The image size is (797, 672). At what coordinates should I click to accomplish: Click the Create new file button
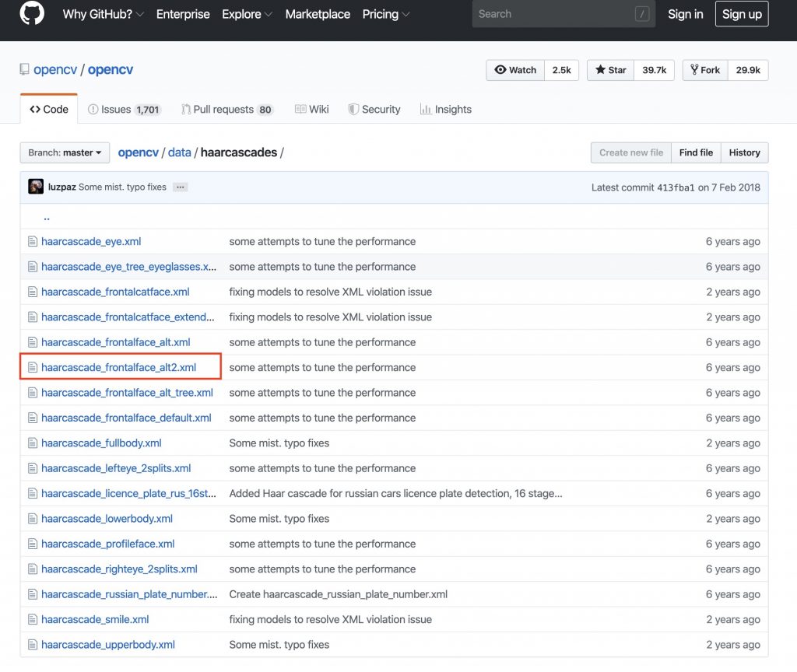pos(630,152)
